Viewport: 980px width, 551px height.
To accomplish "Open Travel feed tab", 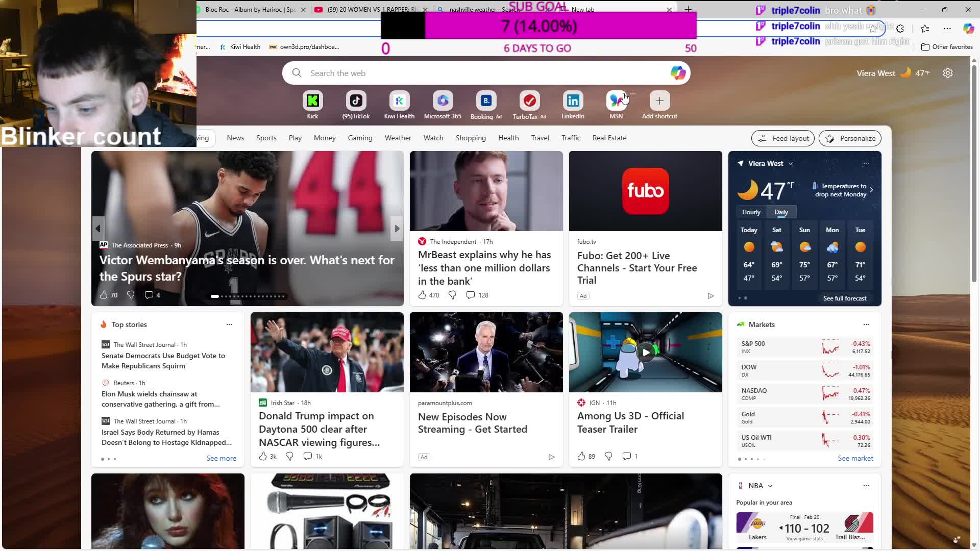I will 540,138.
